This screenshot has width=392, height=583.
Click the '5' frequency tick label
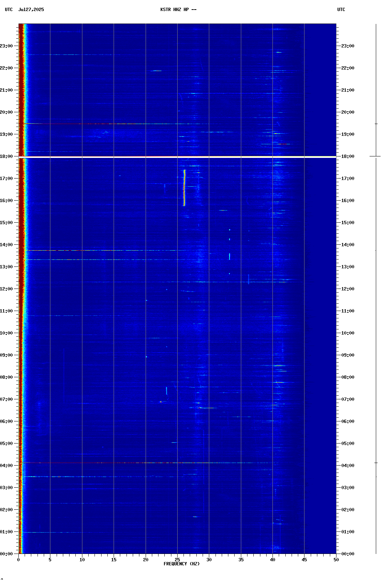pos(50,560)
